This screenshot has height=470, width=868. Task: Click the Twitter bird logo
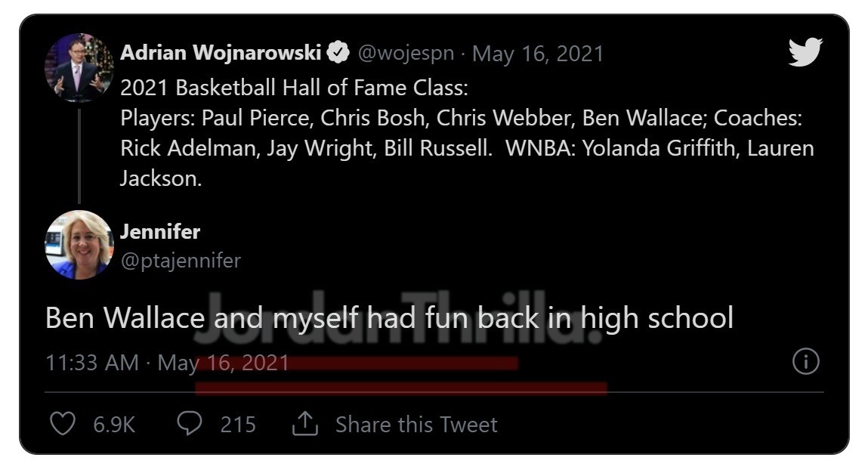(x=805, y=53)
